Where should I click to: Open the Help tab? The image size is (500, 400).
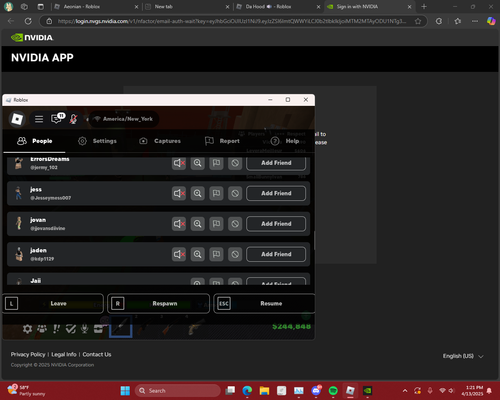pos(285,141)
